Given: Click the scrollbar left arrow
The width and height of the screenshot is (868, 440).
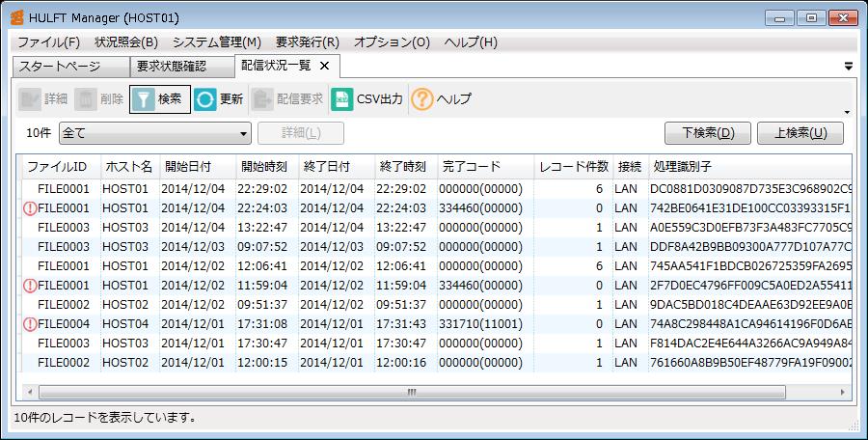Looking at the screenshot, I should (x=29, y=393).
